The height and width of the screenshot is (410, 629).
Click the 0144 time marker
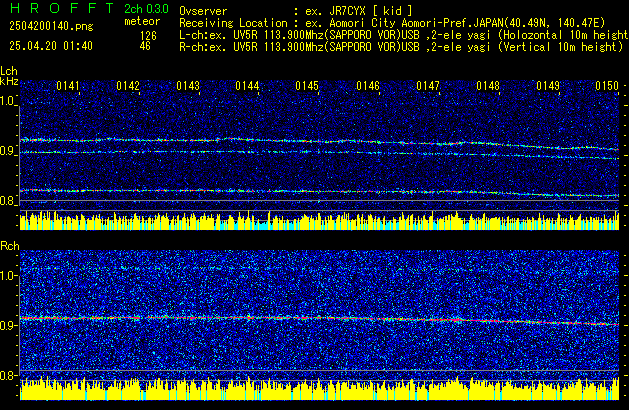coord(247,86)
